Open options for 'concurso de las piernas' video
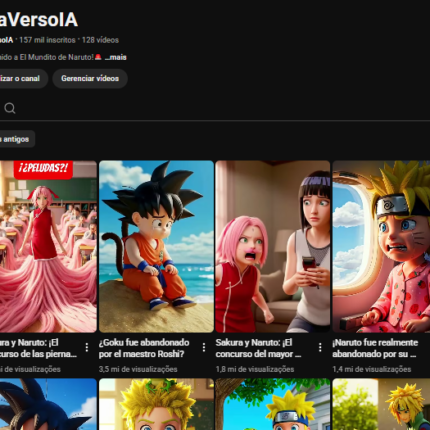 [87, 348]
